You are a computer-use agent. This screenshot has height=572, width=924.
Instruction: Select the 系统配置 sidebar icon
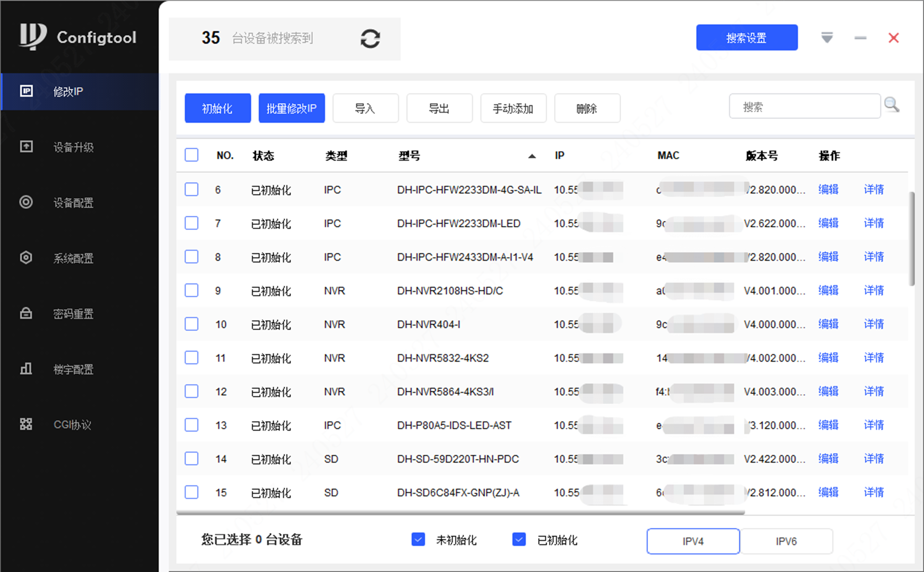tap(26, 258)
